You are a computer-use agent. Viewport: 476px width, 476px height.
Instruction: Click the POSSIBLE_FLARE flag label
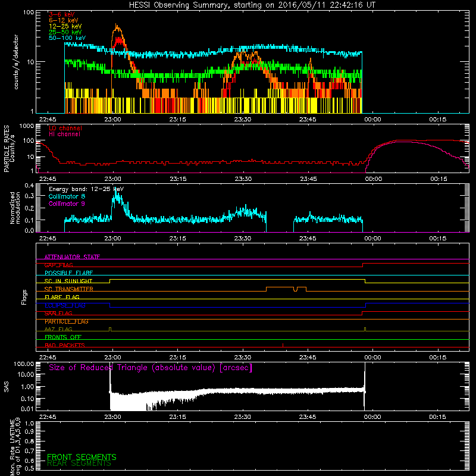[x=68, y=273]
